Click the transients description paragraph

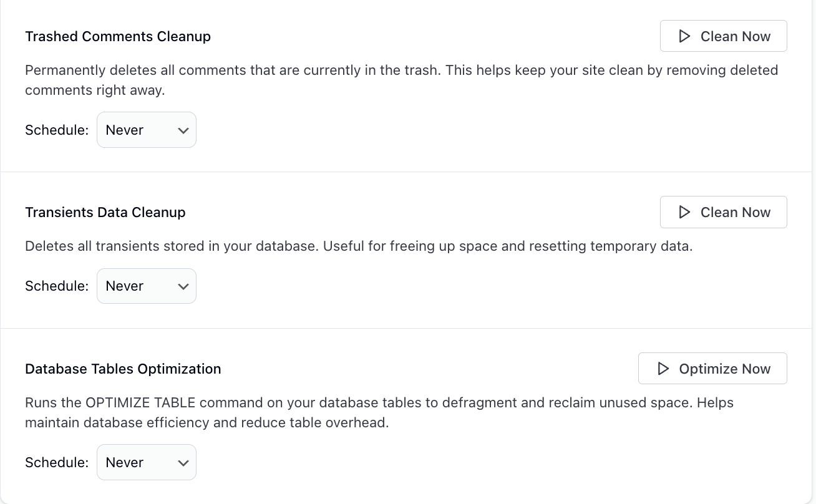point(359,246)
